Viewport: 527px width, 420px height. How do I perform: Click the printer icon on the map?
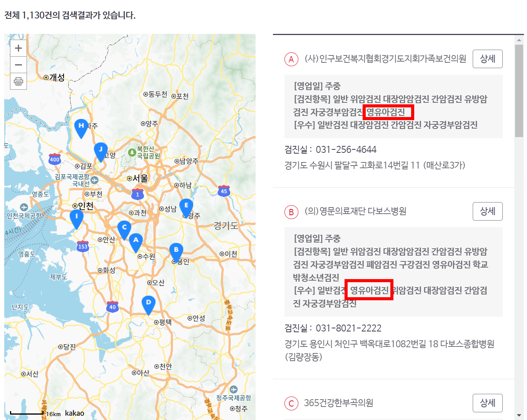click(18, 82)
